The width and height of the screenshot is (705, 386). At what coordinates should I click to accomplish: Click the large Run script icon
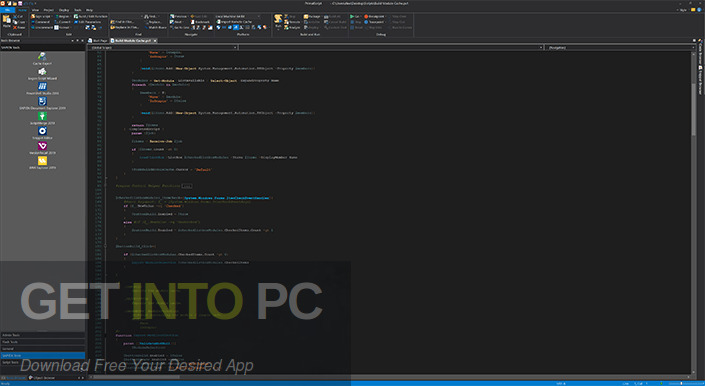click(x=278, y=18)
